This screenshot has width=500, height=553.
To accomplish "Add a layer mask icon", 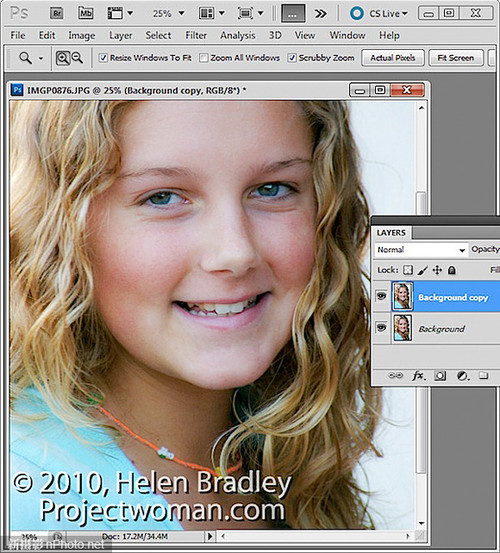I will tap(440, 376).
